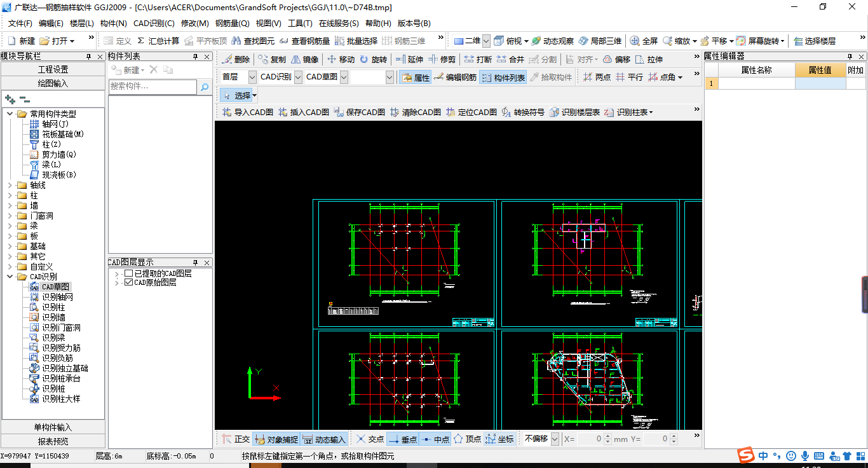
Task: Click 定位CAD图 (Locate CAD drawing)
Action: [471, 112]
